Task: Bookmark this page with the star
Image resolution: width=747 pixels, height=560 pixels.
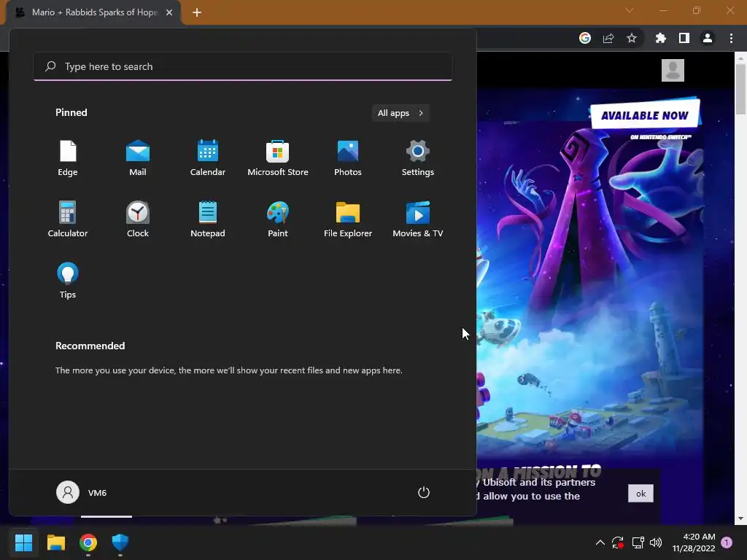Action: click(x=632, y=38)
